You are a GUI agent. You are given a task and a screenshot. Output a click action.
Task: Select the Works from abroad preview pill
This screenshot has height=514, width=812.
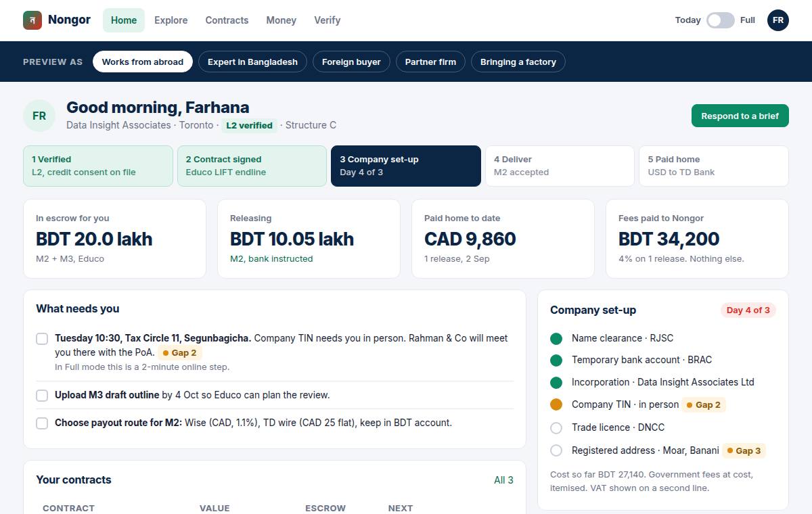tap(143, 62)
